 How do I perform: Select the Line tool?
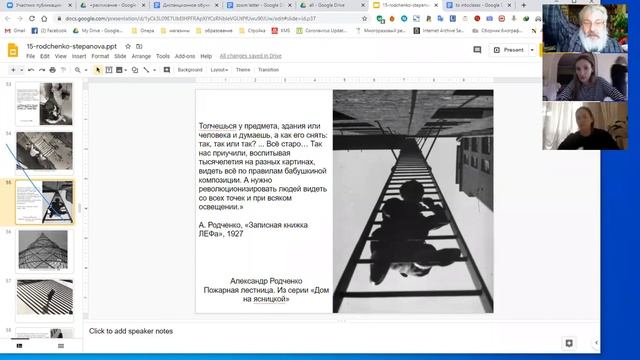click(146, 70)
